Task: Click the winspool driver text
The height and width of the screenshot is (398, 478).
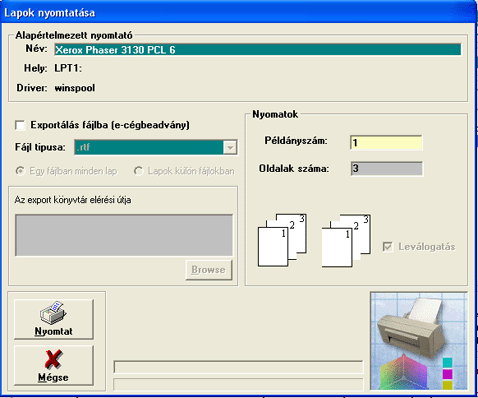Action: 75,88
